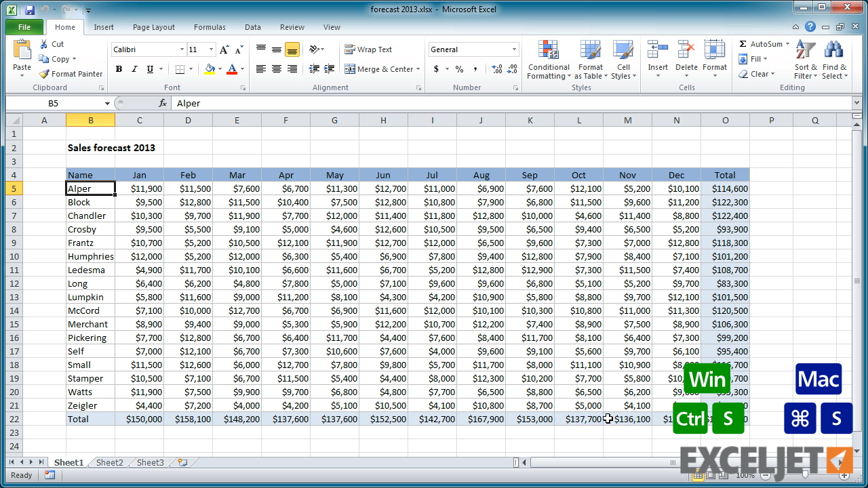Switch to Sheet2 worksheet tab
Image resolution: width=868 pixels, height=488 pixels.
(109, 462)
